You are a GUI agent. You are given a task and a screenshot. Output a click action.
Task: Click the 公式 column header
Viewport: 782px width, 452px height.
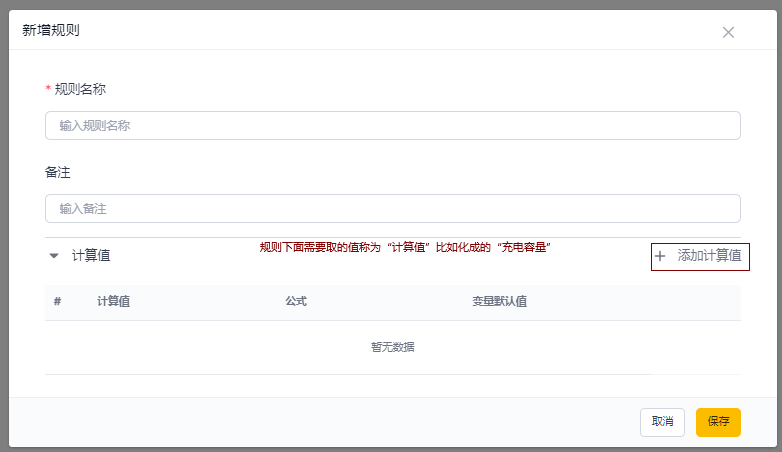coord(296,302)
